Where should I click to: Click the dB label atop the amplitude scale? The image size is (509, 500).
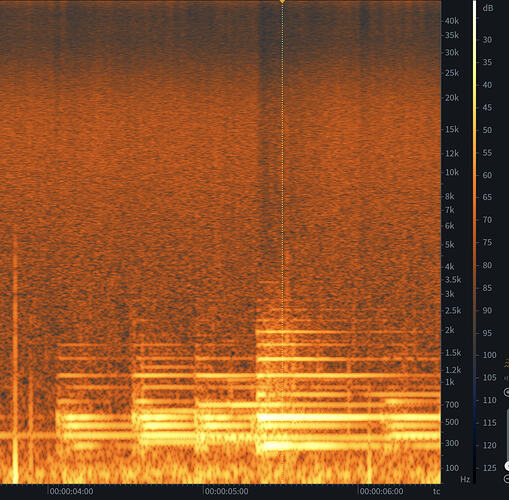pos(488,8)
